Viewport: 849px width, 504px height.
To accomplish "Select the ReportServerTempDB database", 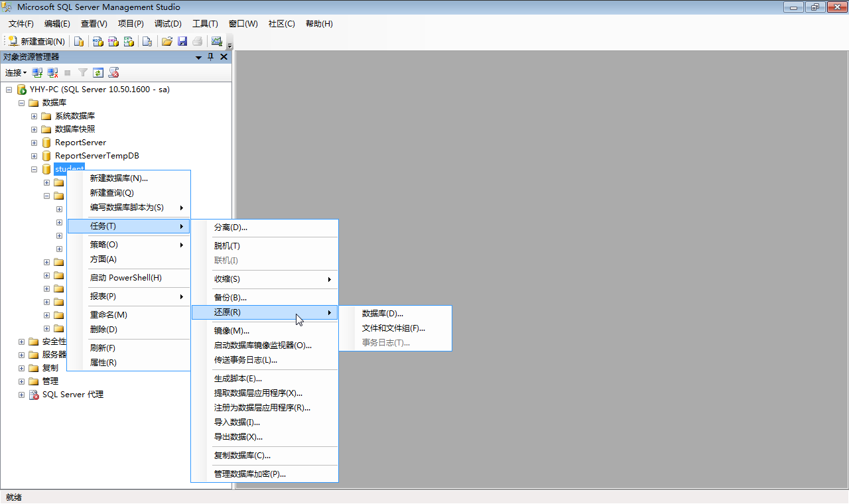I will coord(97,156).
